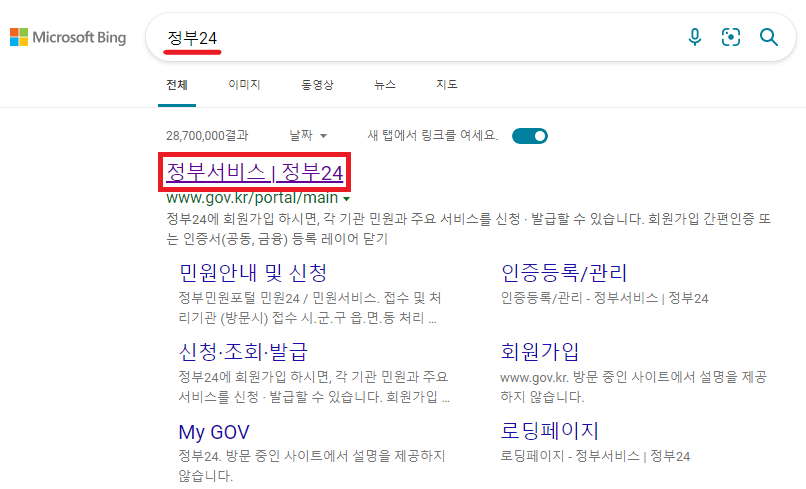Image resolution: width=806 pixels, height=489 pixels.
Task: Click the magnifying glass search icon
Action: point(768,37)
